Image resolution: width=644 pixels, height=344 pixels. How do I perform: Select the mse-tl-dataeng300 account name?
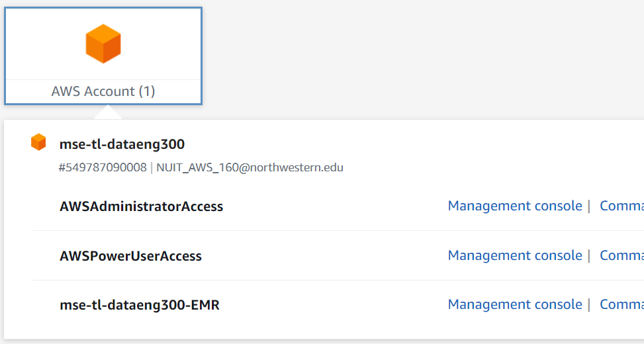tap(122, 144)
